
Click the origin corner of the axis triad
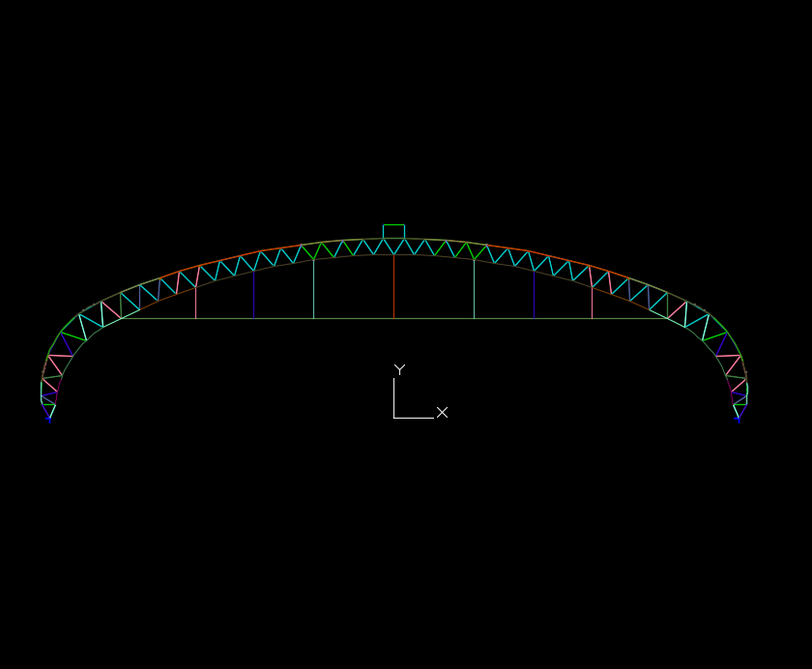pos(394,418)
